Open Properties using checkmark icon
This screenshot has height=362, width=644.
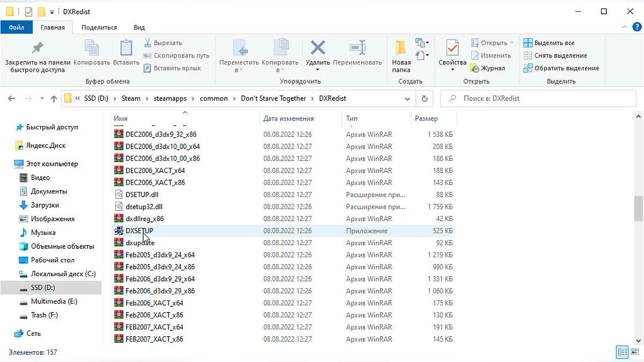[x=452, y=48]
